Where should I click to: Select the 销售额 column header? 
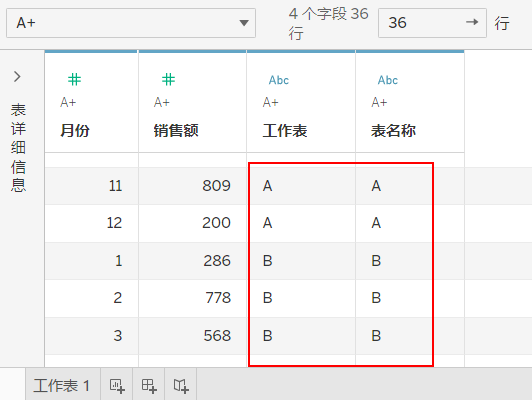[176, 131]
